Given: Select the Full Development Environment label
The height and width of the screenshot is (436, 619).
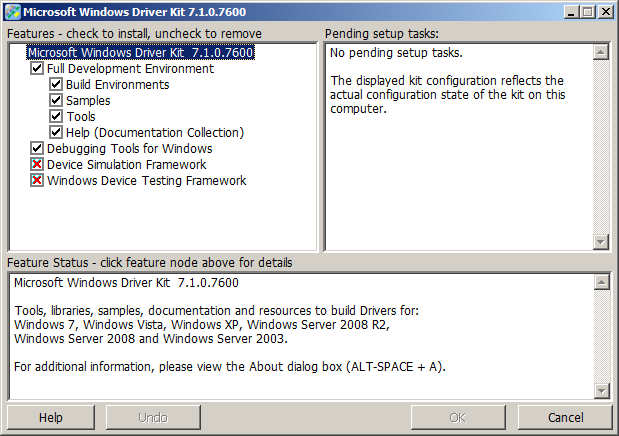Looking at the screenshot, I should tap(130, 69).
